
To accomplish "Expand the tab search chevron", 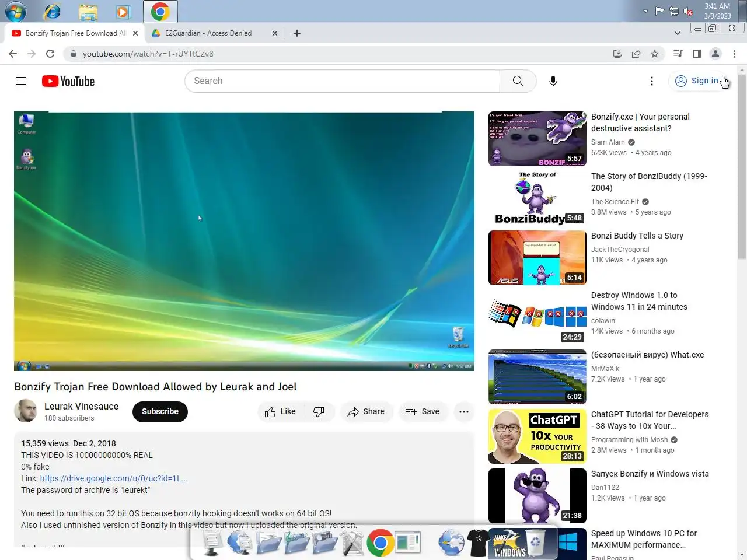I will 677,33.
